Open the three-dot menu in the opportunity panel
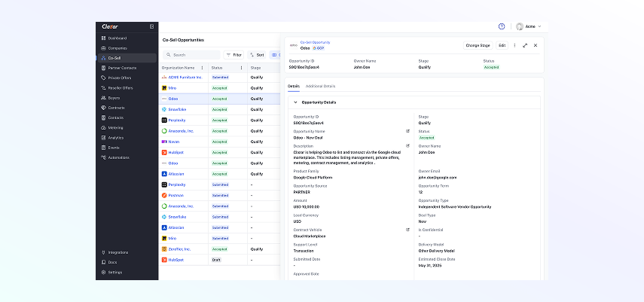Image resolution: width=644 pixels, height=302 pixels. click(x=514, y=45)
